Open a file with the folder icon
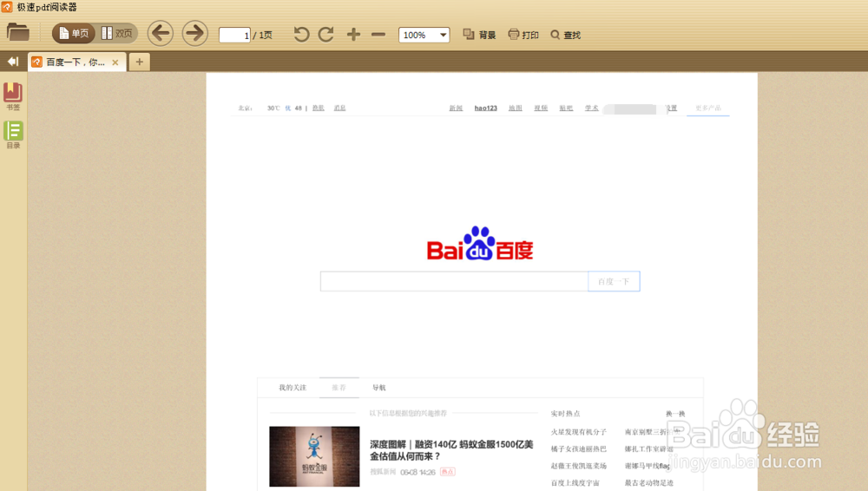868x491 pixels. 17,33
